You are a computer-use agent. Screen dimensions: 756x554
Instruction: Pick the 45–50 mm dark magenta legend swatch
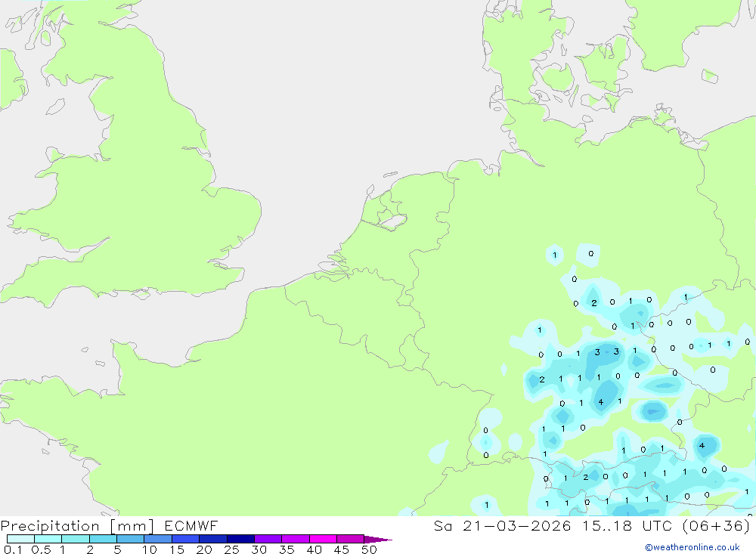351,539
